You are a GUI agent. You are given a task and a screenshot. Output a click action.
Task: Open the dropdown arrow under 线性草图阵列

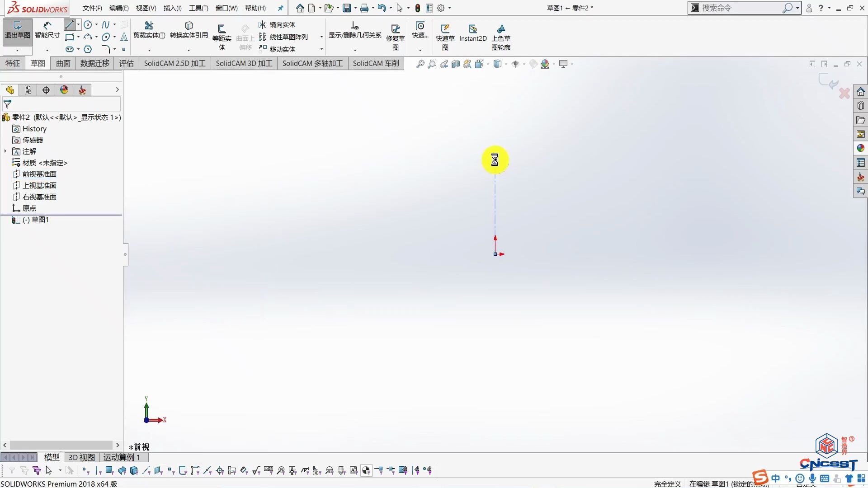pos(321,37)
